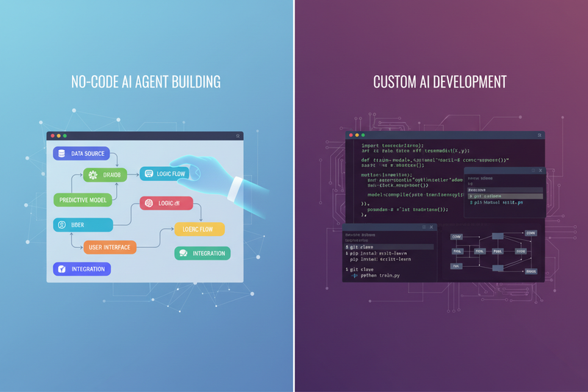Click the green maximize dot in the no-code builder window
588x392 pixels.
click(x=65, y=136)
